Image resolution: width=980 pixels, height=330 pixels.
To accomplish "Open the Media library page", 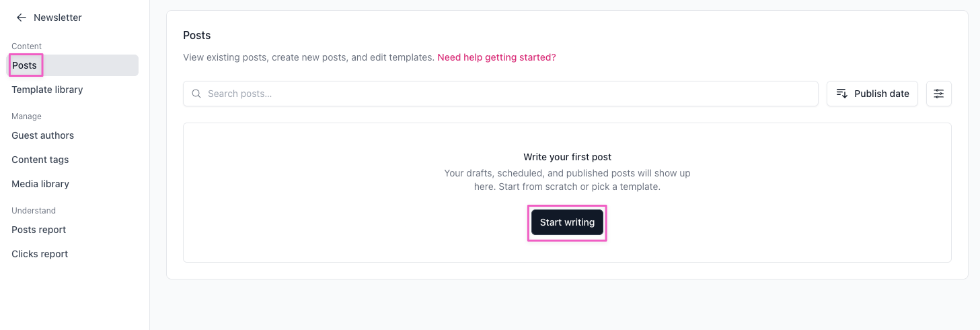I will coord(40,184).
